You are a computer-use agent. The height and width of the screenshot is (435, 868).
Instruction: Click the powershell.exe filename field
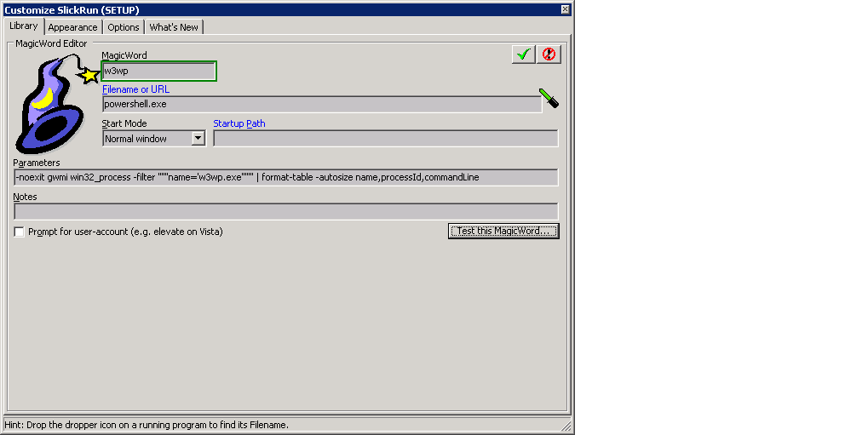pos(321,104)
